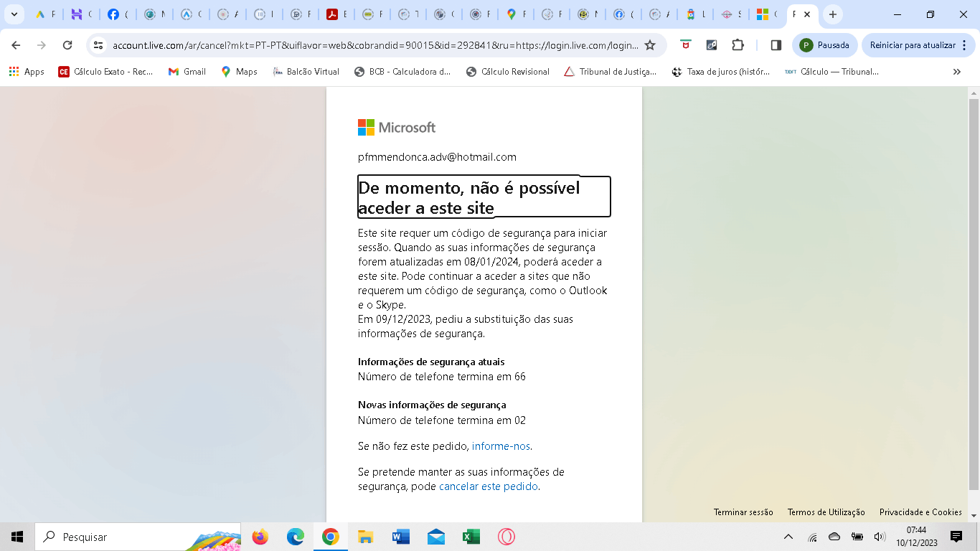Click the Windows Start button

click(17, 537)
